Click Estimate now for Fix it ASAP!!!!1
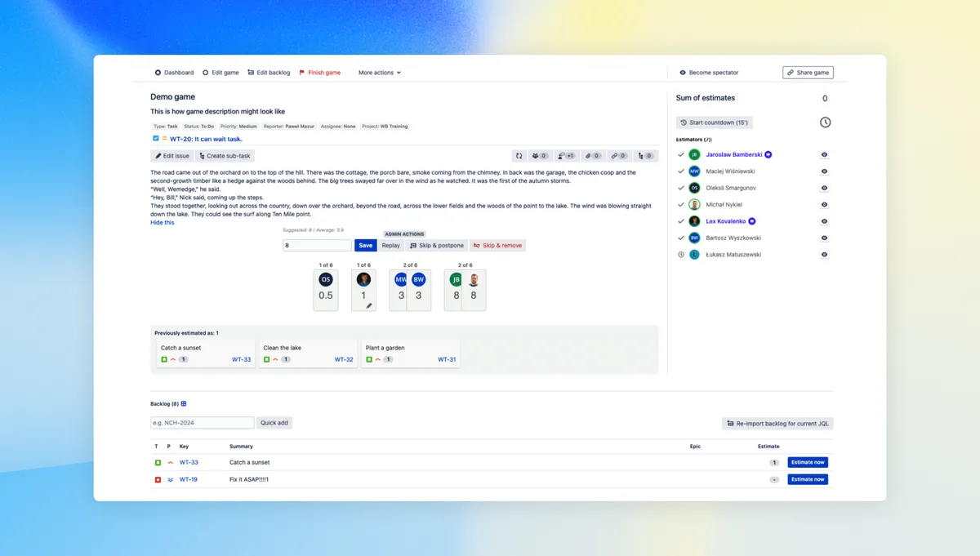The image size is (980, 556). coord(808,479)
